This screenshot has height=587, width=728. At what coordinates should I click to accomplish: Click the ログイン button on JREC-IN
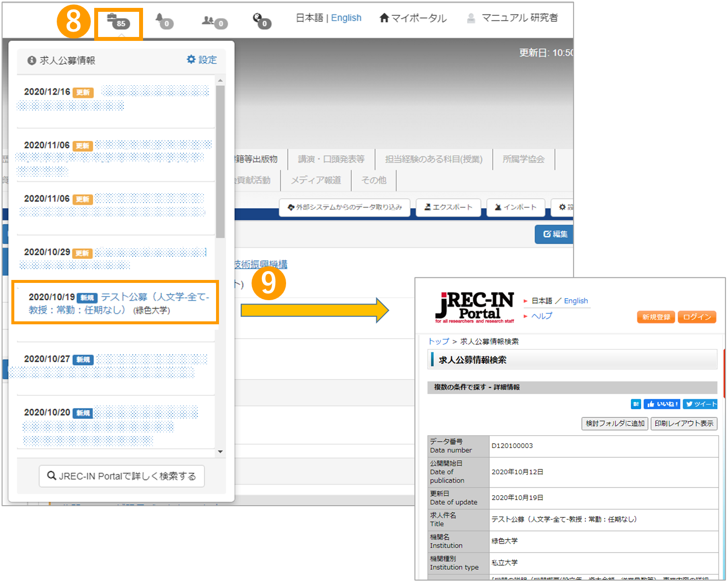(x=696, y=317)
